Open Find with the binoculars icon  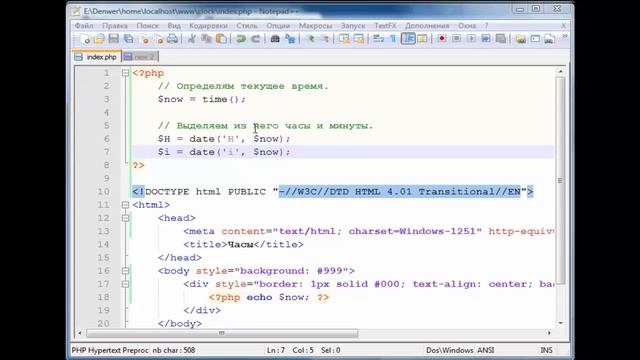point(275,39)
